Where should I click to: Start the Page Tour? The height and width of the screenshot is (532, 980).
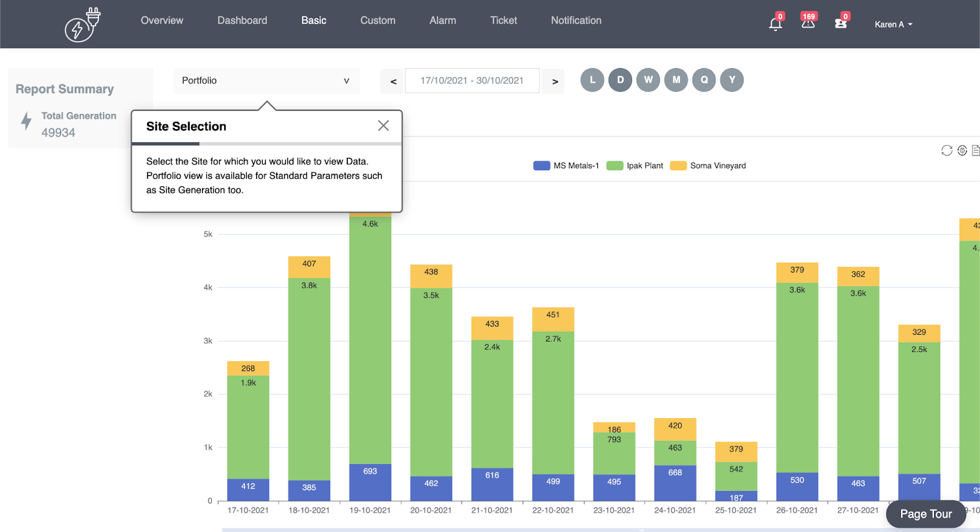pyautogui.click(x=926, y=514)
